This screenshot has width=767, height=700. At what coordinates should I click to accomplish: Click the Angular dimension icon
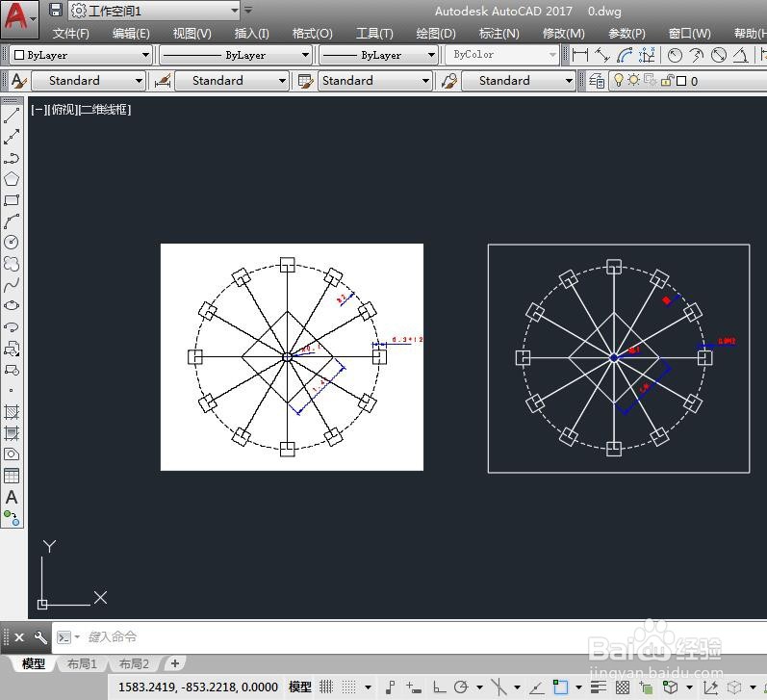click(x=741, y=55)
